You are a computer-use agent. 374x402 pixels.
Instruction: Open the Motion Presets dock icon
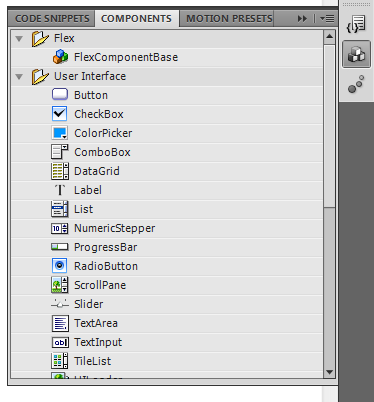(x=356, y=84)
